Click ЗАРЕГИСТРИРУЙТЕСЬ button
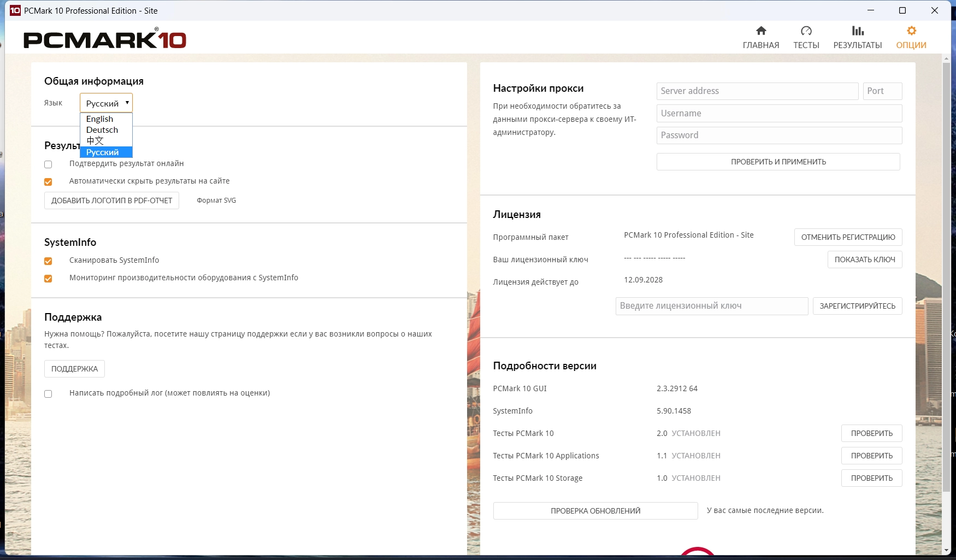This screenshot has width=956, height=560. (x=858, y=306)
